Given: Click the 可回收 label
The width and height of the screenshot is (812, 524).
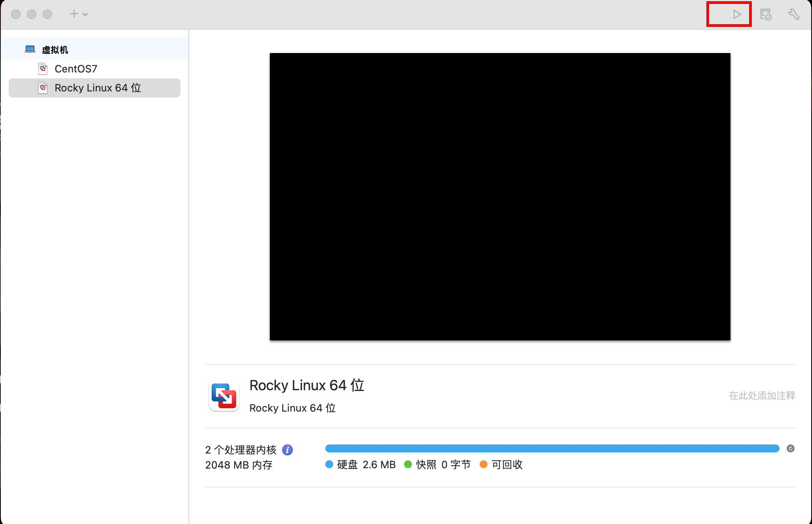Looking at the screenshot, I should point(507,465).
